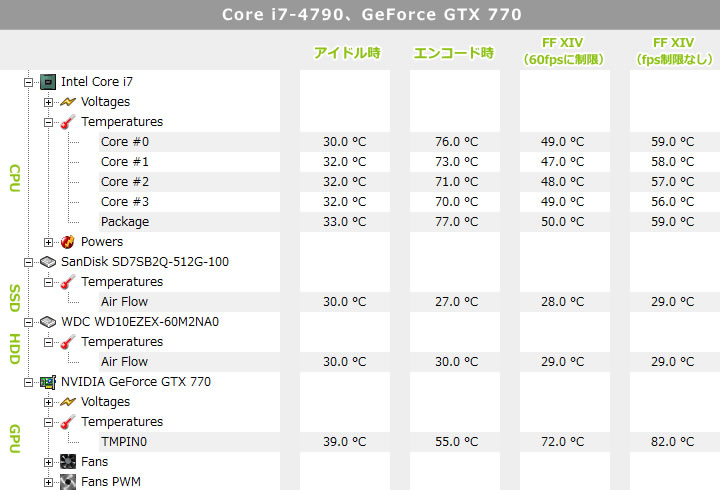This screenshot has height=490, width=720.
Task: Click the Fans PWM icon
Action: [68, 482]
